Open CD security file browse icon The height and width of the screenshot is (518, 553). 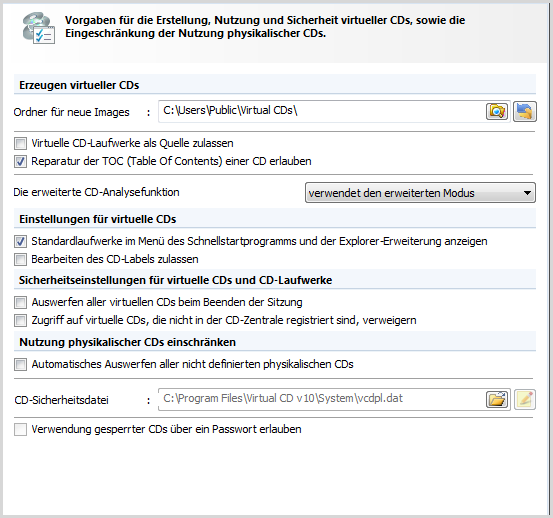pos(497,400)
